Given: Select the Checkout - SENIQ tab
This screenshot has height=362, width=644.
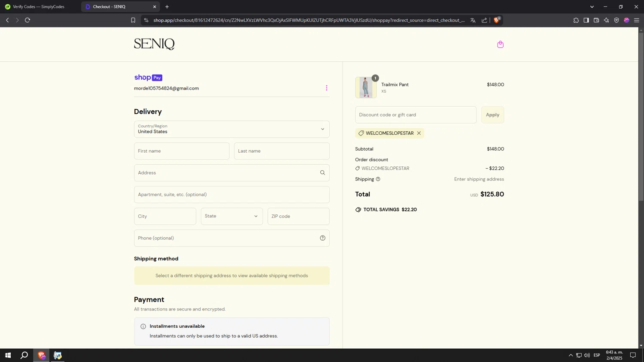Looking at the screenshot, I should click(x=120, y=7).
